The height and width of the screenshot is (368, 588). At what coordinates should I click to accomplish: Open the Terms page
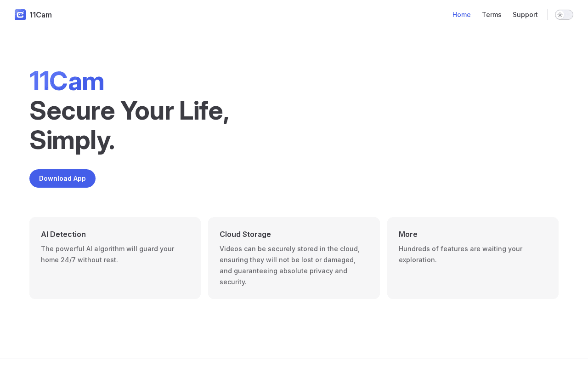pyautogui.click(x=492, y=15)
